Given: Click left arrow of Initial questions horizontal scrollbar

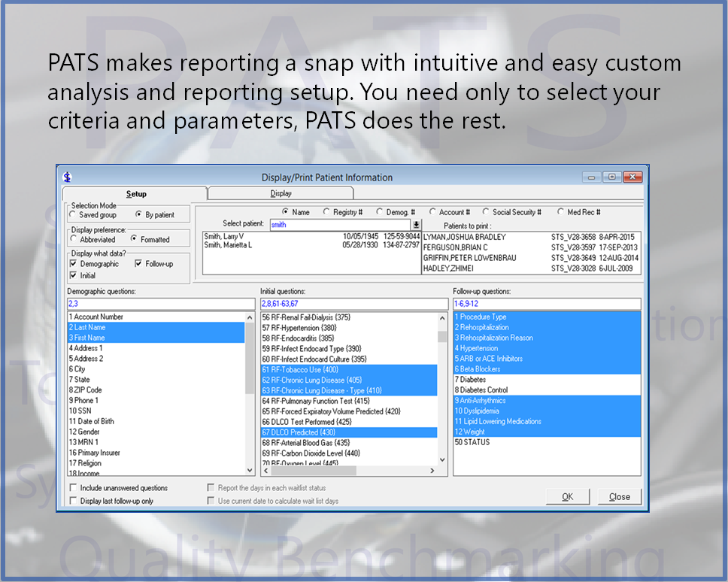Looking at the screenshot, I should [x=266, y=471].
